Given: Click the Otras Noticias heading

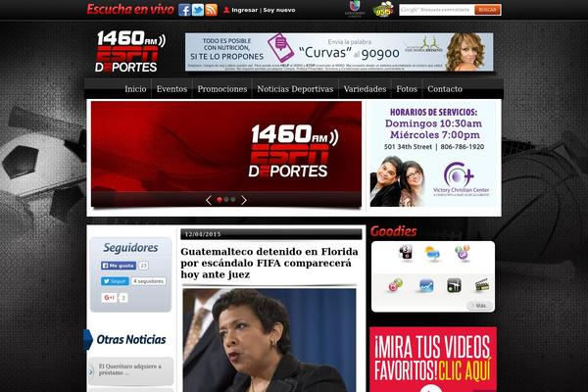Looking at the screenshot, I should [x=131, y=339].
